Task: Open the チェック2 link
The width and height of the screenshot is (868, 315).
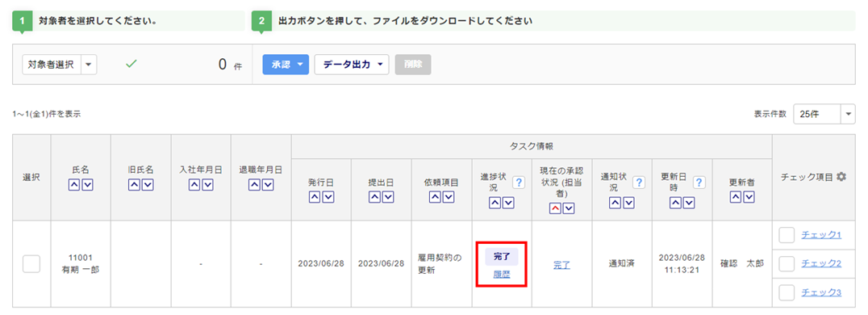Action: coord(821,263)
